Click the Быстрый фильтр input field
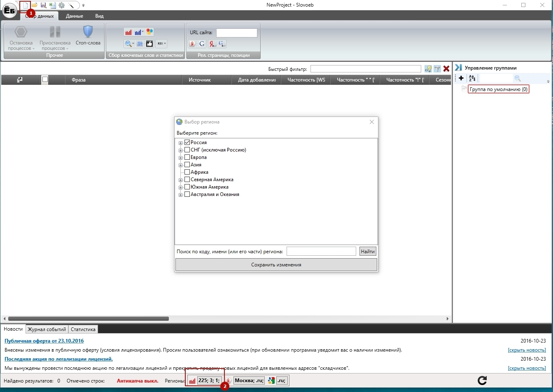This screenshot has width=553, height=392. (x=366, y=69)
